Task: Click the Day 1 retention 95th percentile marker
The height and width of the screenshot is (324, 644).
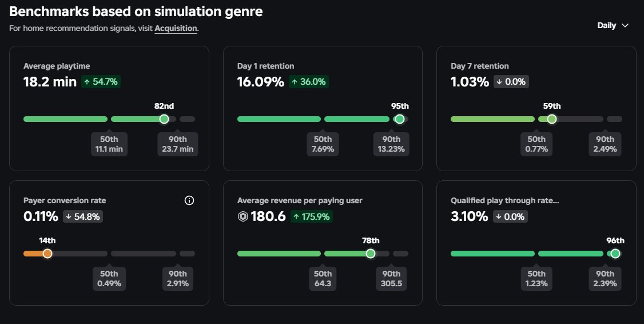Action: (400, 119)
